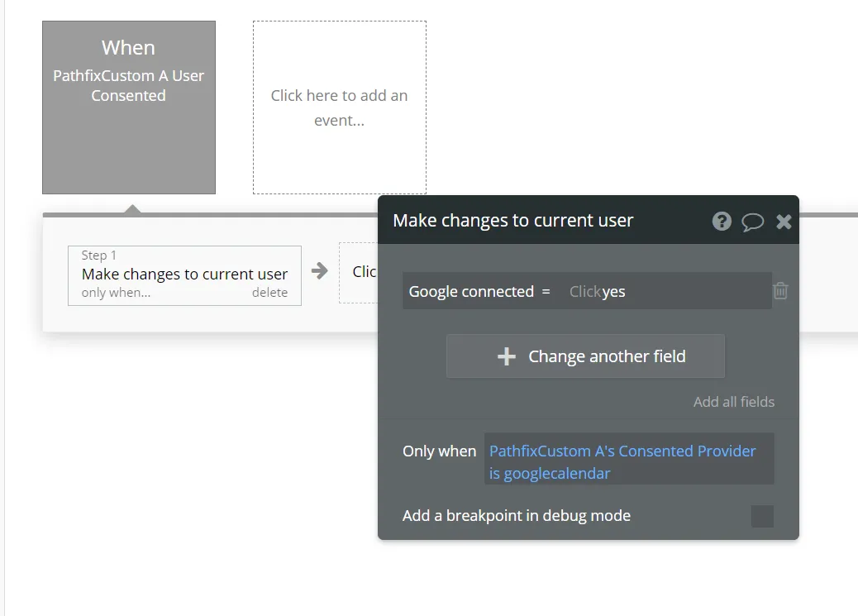Click the Change another field button
Screen dimensions: 858x616
pyautogui.click(x=585, y=356)
